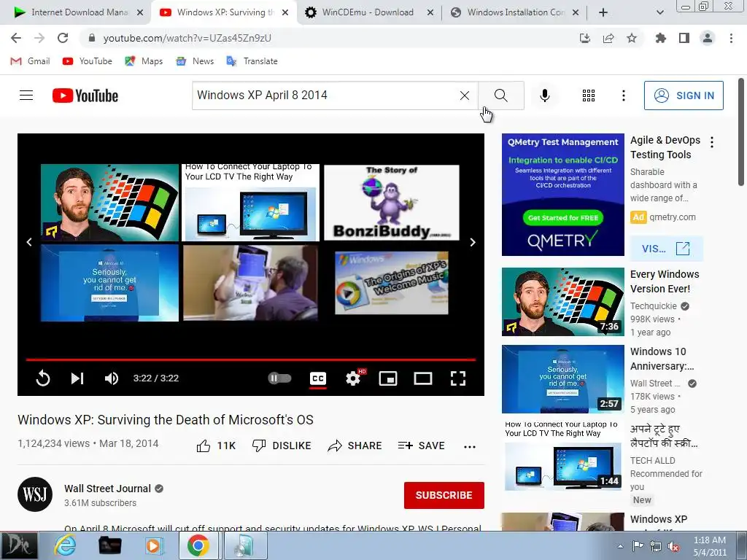Click the install/download icon in address bar
Screen dimensions: 747x560
tap(585, 38)
